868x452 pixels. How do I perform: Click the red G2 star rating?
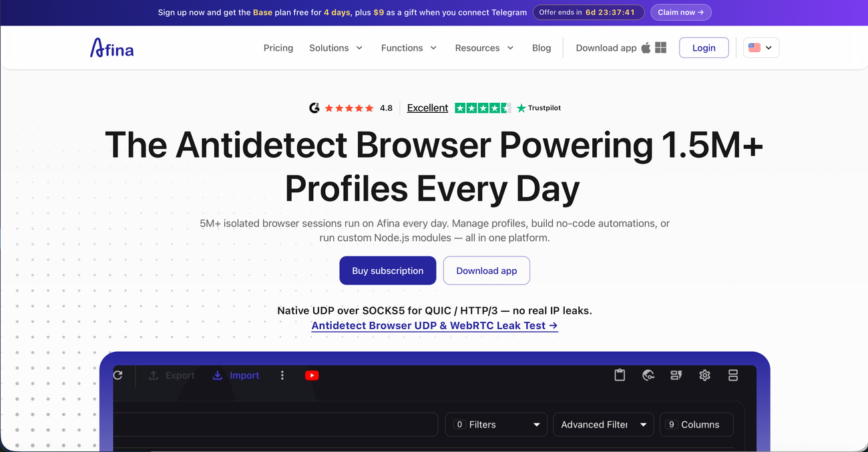[x=349, y=108]
